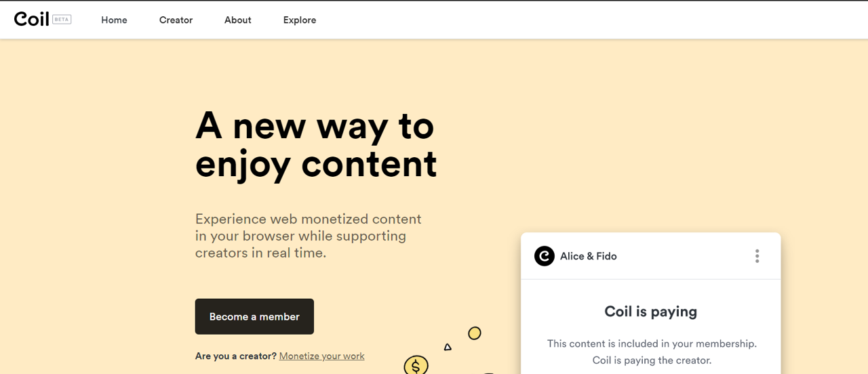Click the "Experience web monetized content" paragraph
The height and width of the screenshot is (374, 868).
tap(309, 236)
